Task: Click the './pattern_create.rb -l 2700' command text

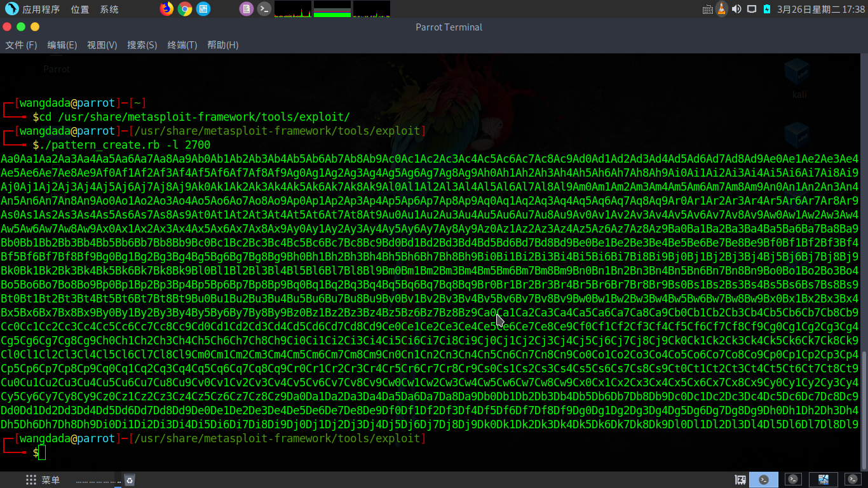Action: click(125, 145)
